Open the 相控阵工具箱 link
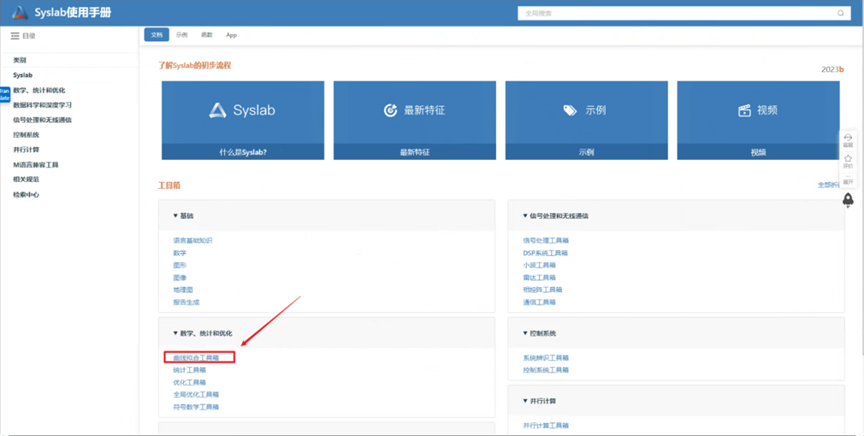 [542, 290]
